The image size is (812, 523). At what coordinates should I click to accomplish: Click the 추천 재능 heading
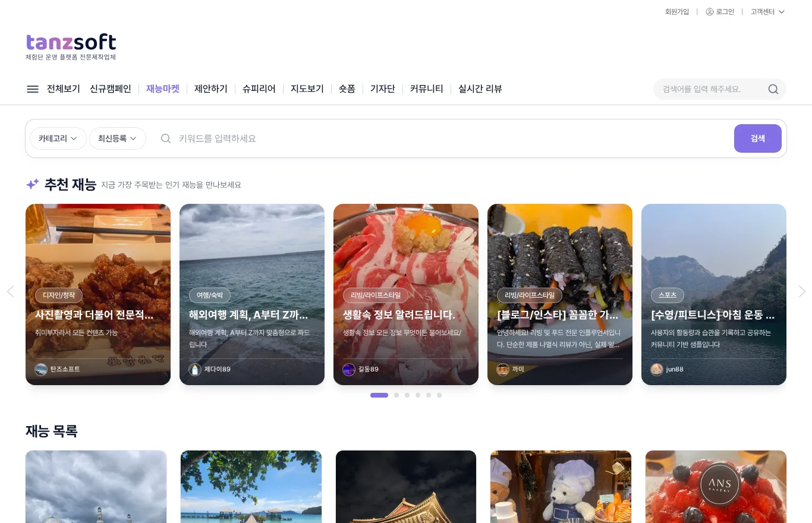[x=70, y=185]
